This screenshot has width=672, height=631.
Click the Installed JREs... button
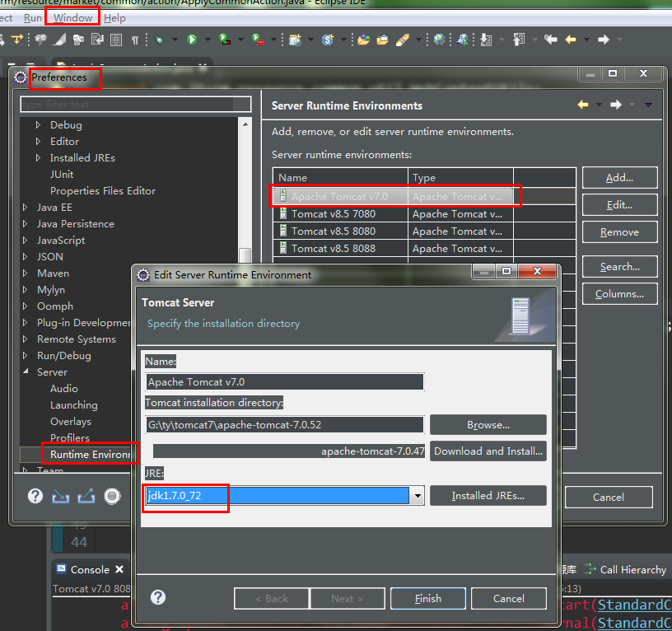pyautogui.click(x=488, y=496)
